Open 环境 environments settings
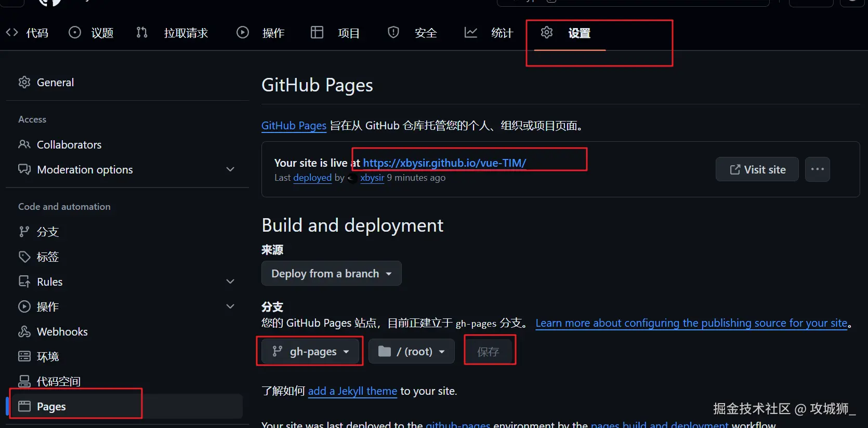 tap(127, 356)
